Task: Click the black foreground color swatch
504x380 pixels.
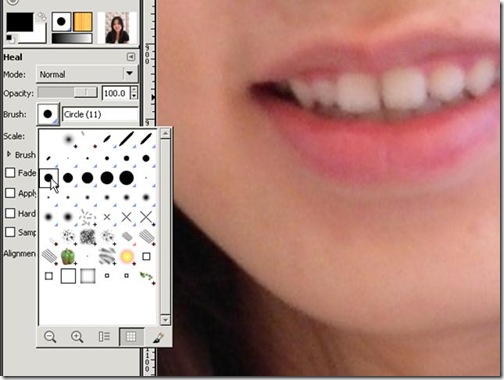Action: coord(20,22)
